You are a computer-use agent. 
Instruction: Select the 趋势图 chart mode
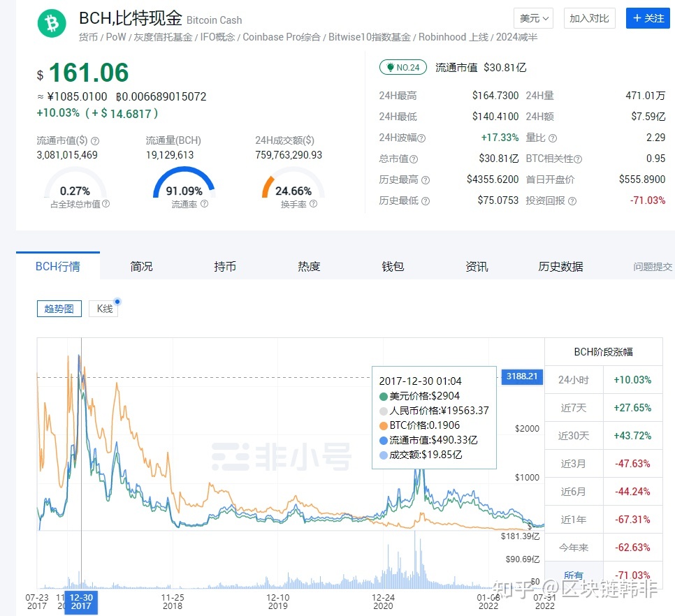tap(59, 309)
